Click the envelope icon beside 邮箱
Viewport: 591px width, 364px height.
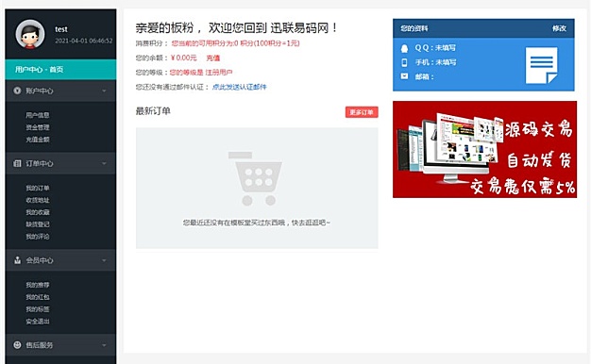404,76
